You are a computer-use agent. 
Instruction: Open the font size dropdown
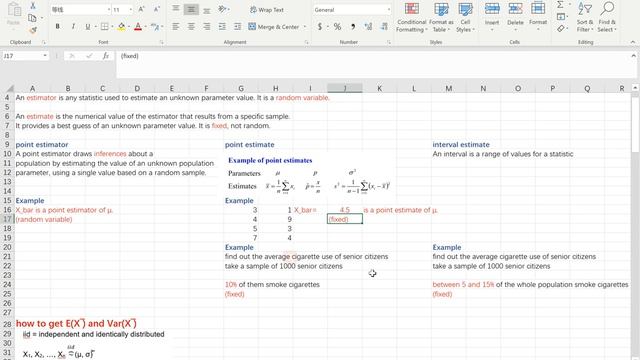coord(131,9)
